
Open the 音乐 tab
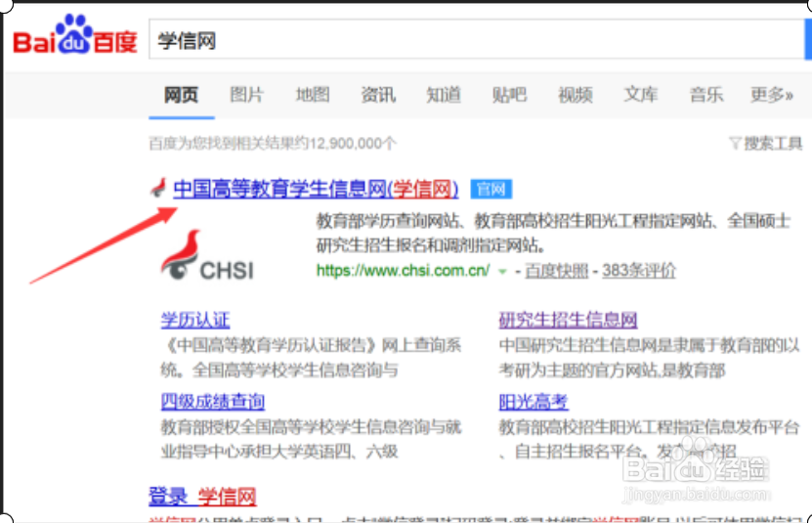click(706, 95)
